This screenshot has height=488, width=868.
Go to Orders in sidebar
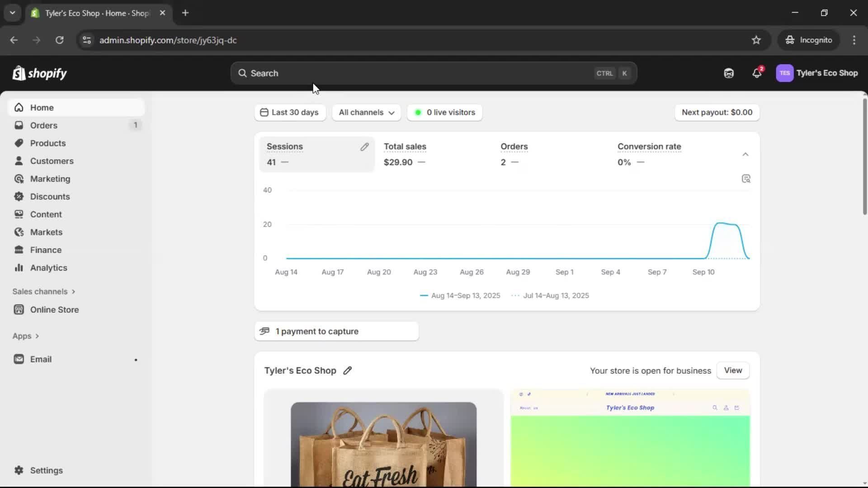(x=44, y=125)
